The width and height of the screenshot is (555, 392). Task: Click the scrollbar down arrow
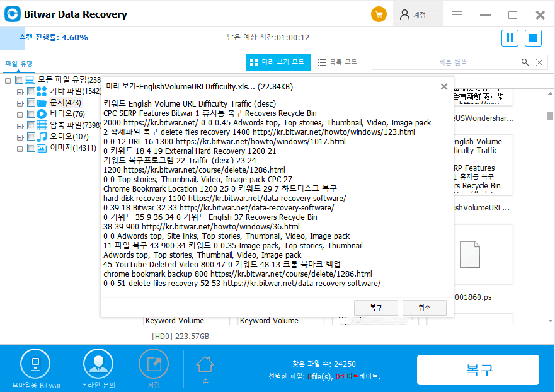tap(550, 321)
